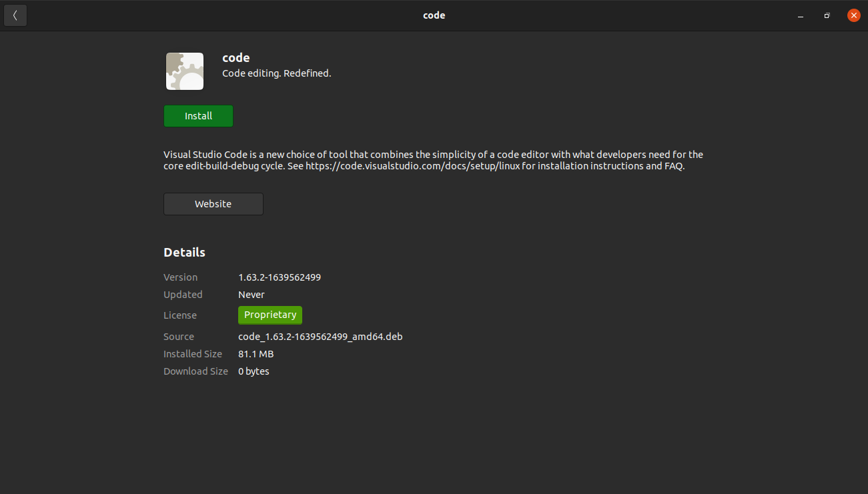Close the Software window
This screenshot has width=868, height=494.
(853, 15)
